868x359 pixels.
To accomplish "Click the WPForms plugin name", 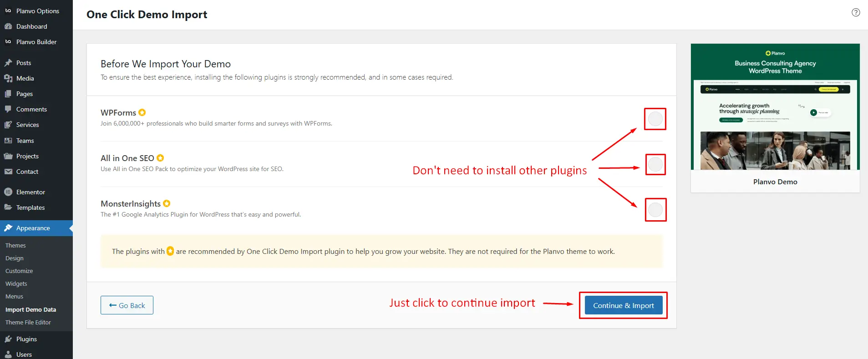I will click(x=118, y=112).
